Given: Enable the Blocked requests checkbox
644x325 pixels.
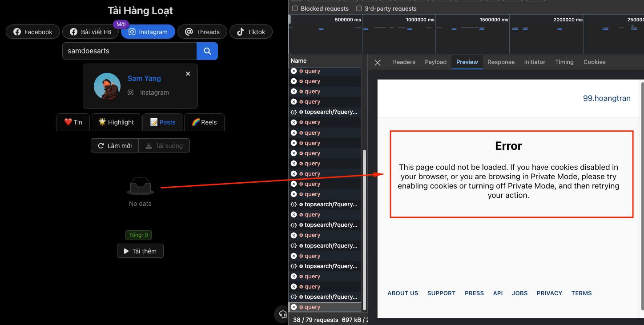Looking at the screenshot, I should tap(295, 8).
